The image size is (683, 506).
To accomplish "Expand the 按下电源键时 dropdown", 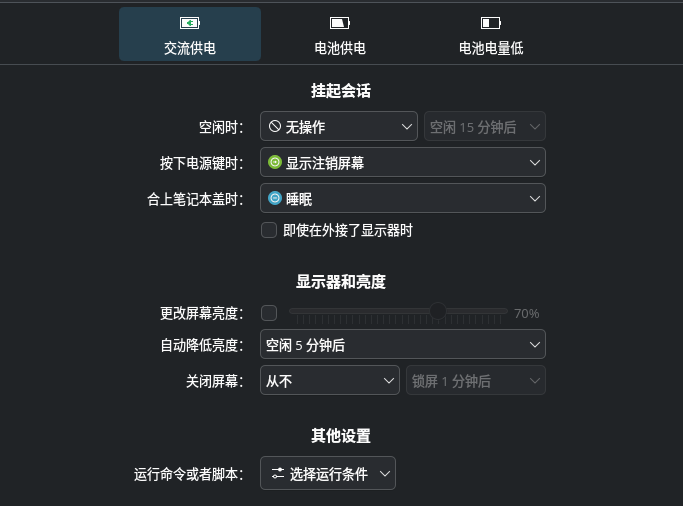I will tap(402, 162).
